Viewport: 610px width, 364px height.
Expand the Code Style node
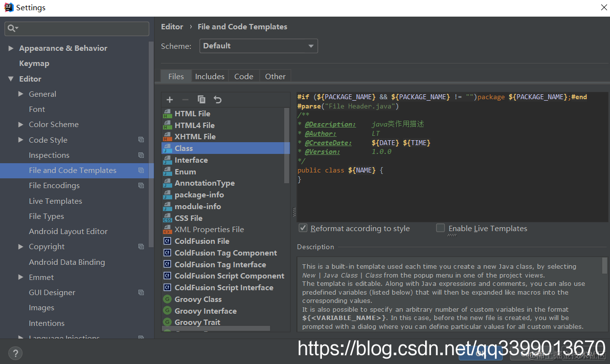[21, 140]
